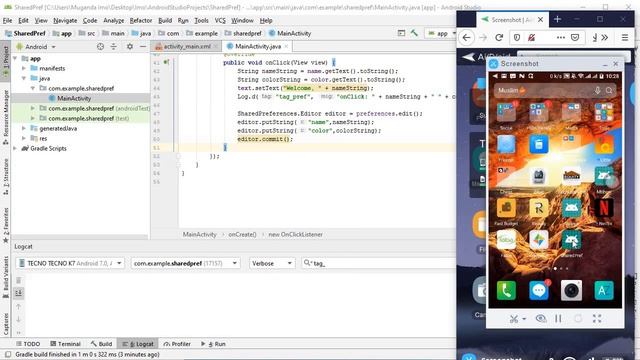Image resolution: width=640 pixels, height=360 pixels.
Task: Pause the screen mirroring in Screenshot window
Action: tap(558, 318)
